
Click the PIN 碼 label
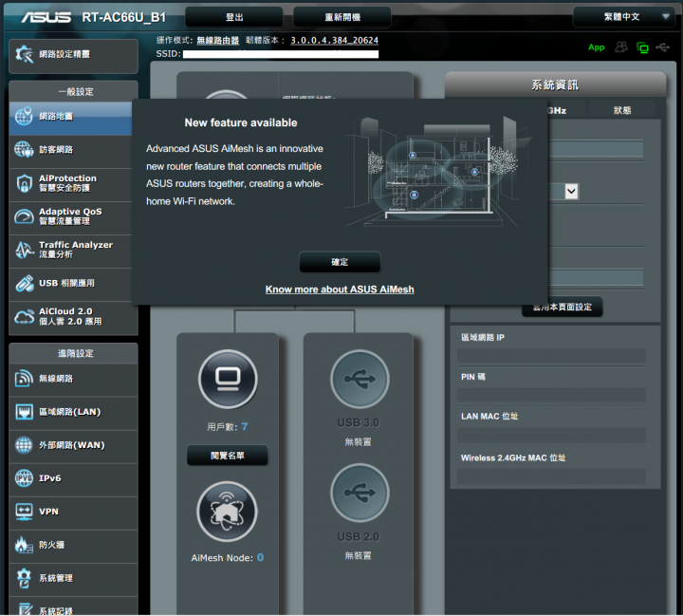click(473, 377)
